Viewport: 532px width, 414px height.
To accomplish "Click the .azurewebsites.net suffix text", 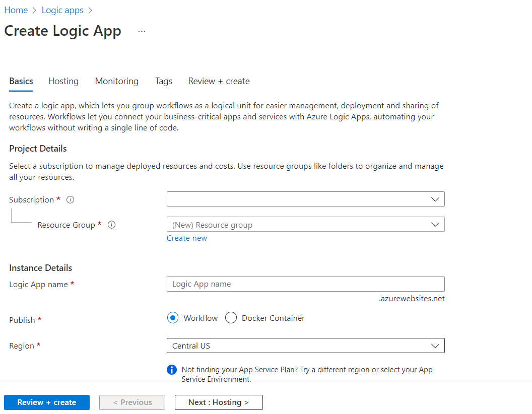I will [x=412, y=298].
